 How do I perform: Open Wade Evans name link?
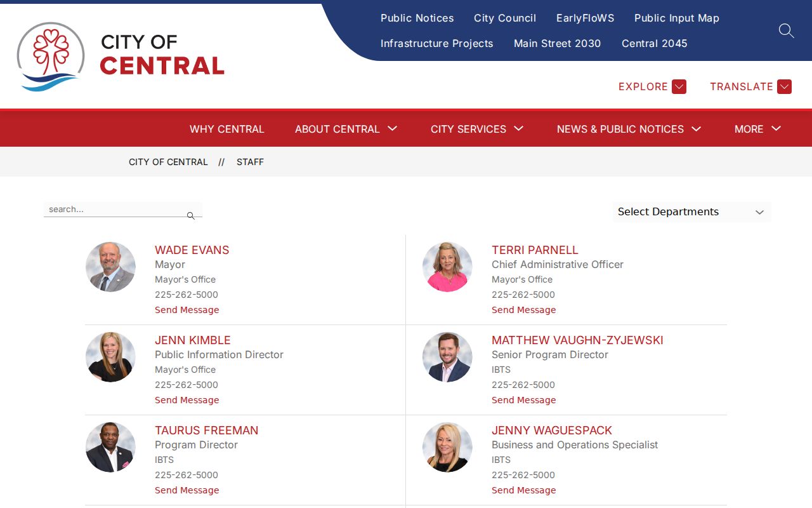192,250
